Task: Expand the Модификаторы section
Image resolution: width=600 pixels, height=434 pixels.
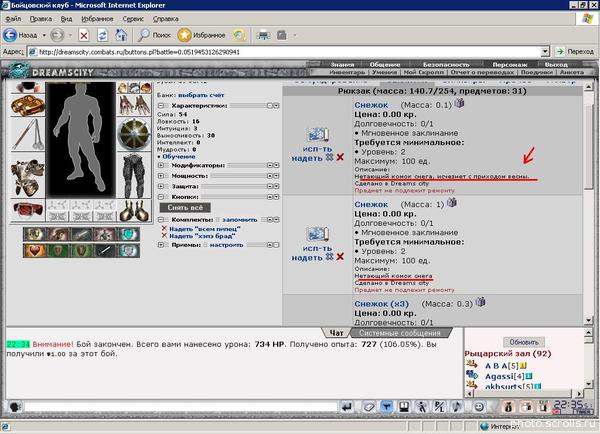Action: tap(161, 165)
